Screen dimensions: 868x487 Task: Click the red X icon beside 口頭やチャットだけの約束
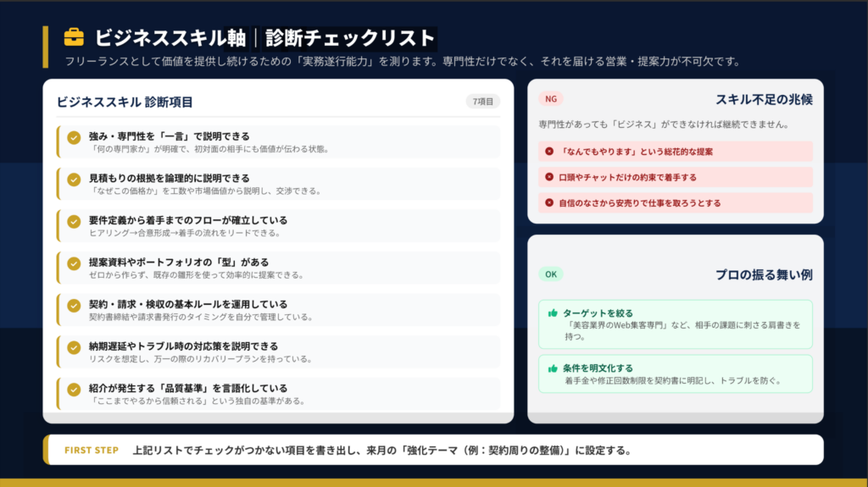549,177
